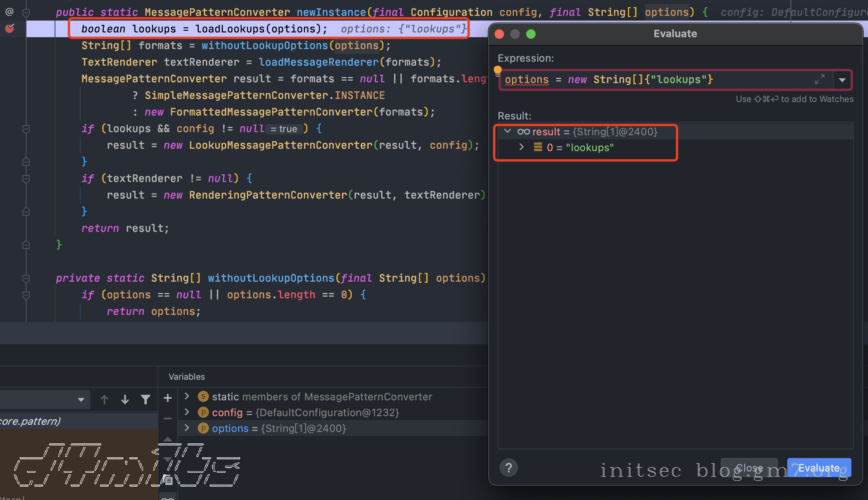
Task: Toggle the fold marker at withoutLookupOptions method
Action: point(26,278)
